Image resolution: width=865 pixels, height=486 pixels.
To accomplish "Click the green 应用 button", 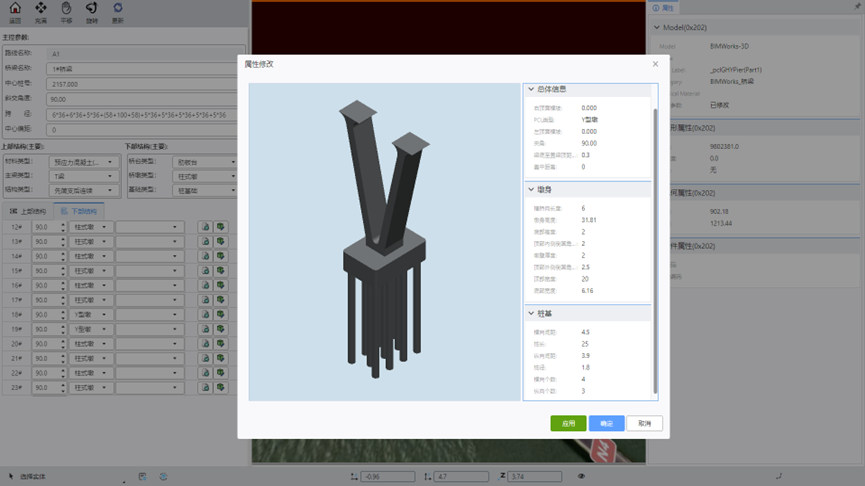I will (568, 423).
